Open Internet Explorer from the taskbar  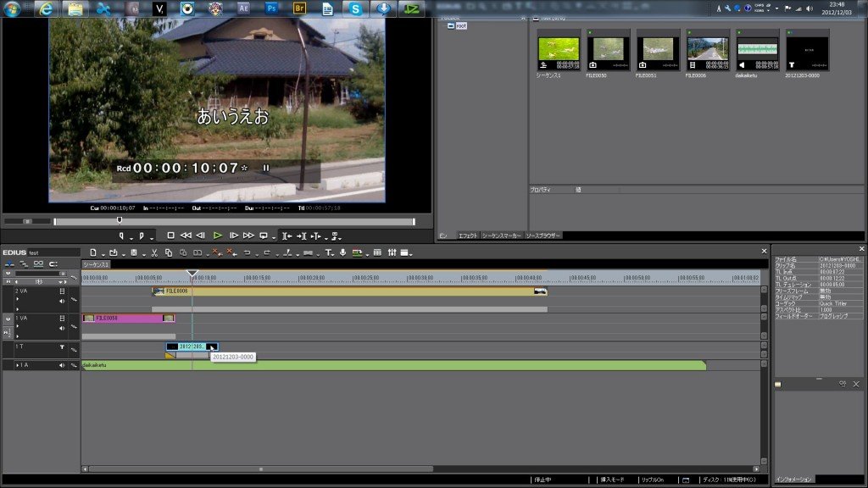pos(47,8)
